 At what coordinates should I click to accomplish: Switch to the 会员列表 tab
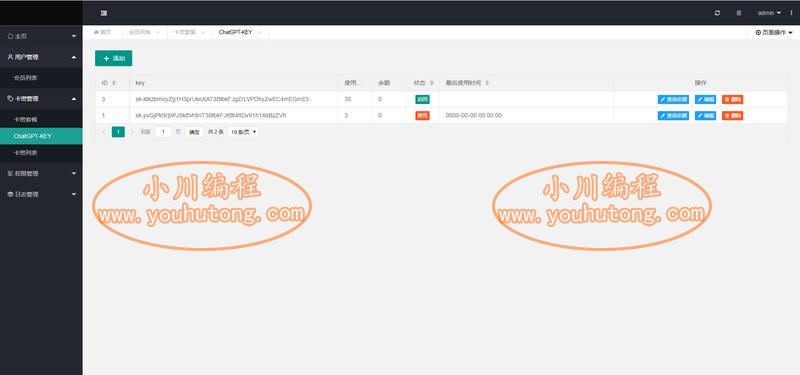(x=140, y=32)
